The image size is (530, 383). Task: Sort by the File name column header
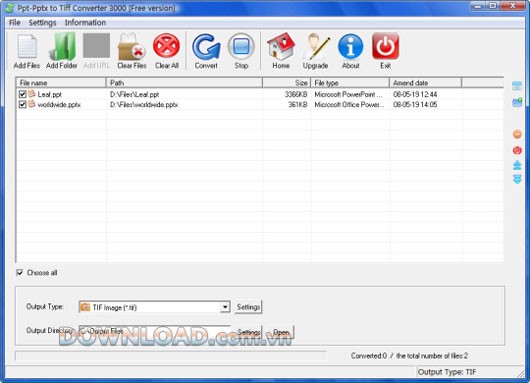pyautogui.click(x=61, y=83)
